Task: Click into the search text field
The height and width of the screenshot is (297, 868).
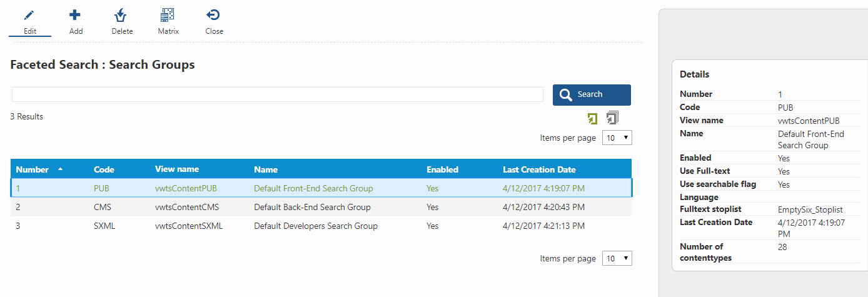Action: click(278, 94)
